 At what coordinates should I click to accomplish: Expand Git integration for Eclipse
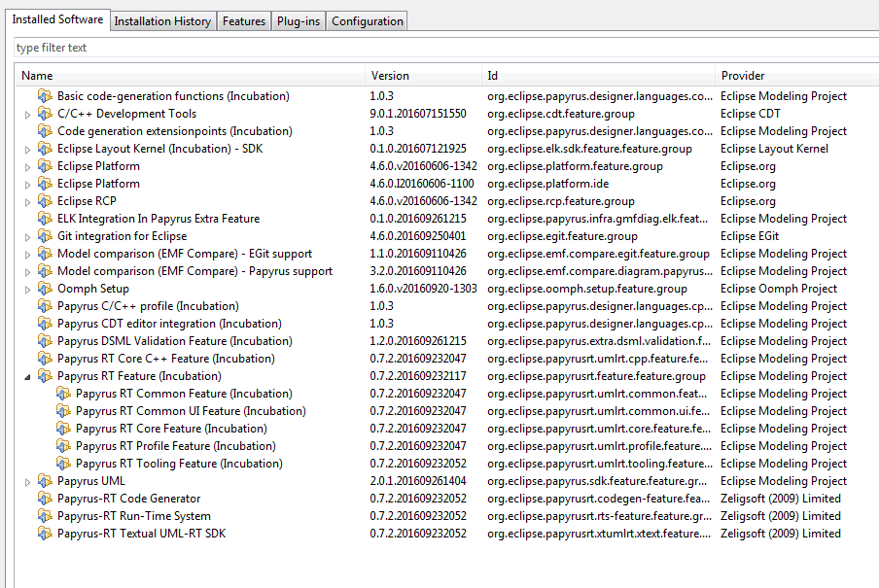point(27,237)
